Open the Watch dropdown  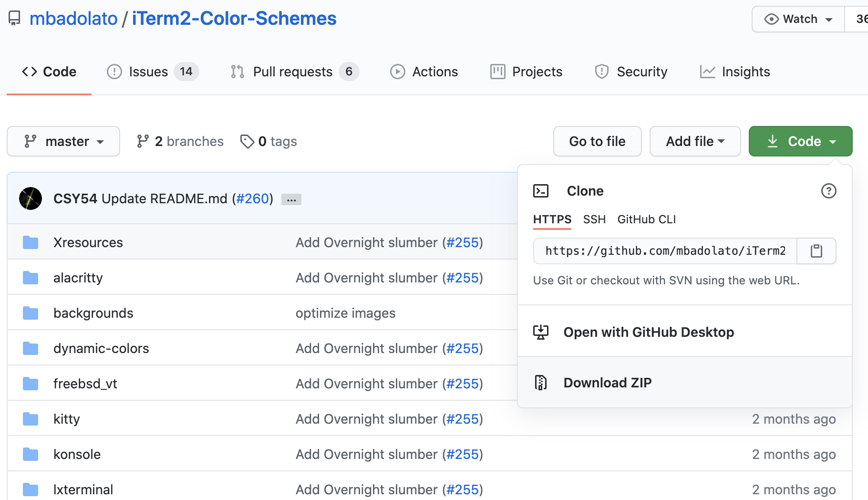(x=798, y=19)
